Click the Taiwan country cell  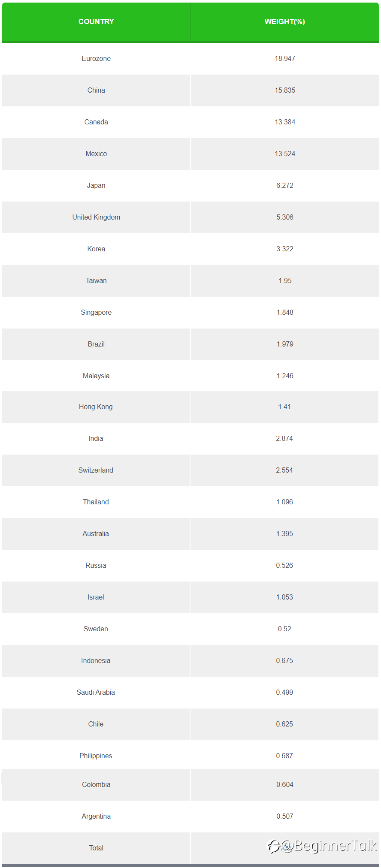[96, 280]
